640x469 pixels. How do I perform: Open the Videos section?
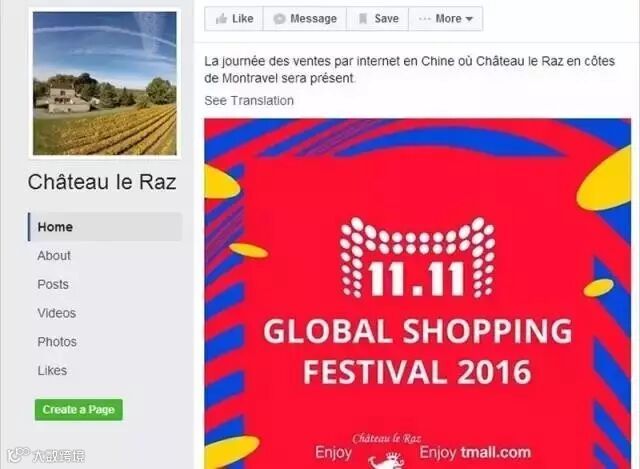(57, 313)
